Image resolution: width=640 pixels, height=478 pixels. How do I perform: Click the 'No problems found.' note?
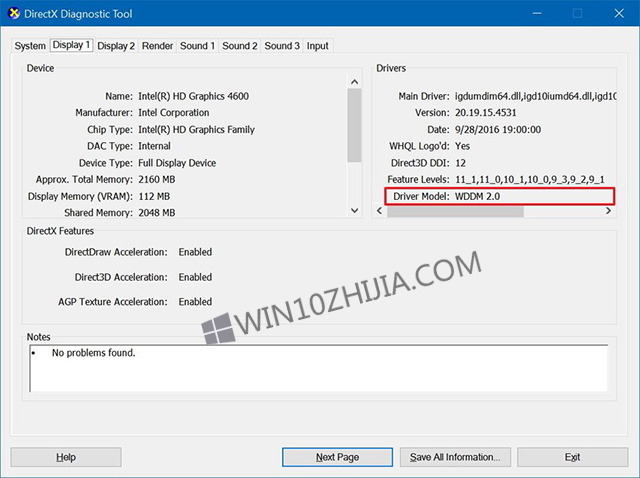(x=93, y=353)
